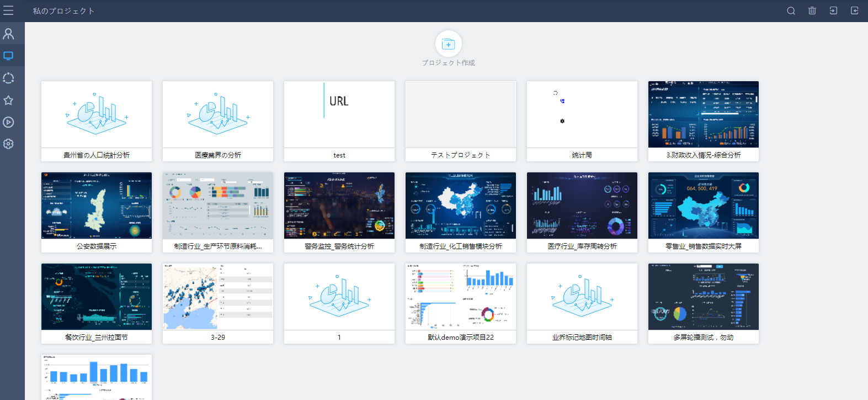Open the play button sidebar icon
868x400 pixels.
click(8, 122)
